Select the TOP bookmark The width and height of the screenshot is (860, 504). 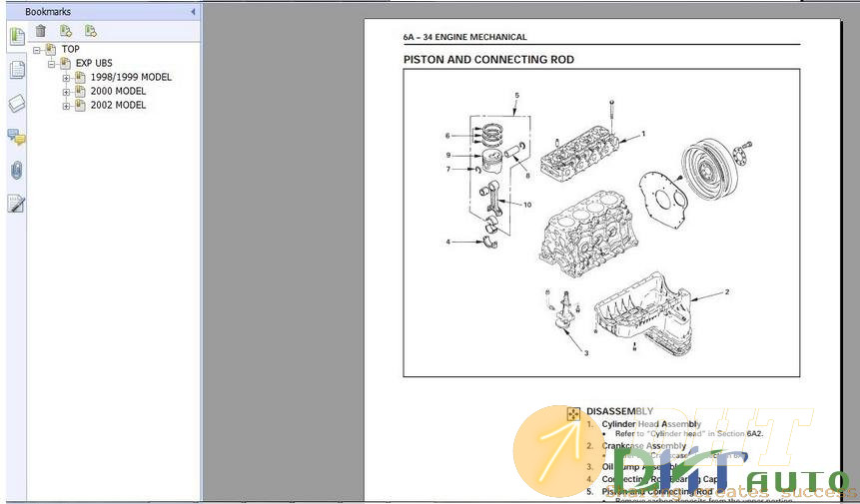pyautogui.click(x=70, y=49)
